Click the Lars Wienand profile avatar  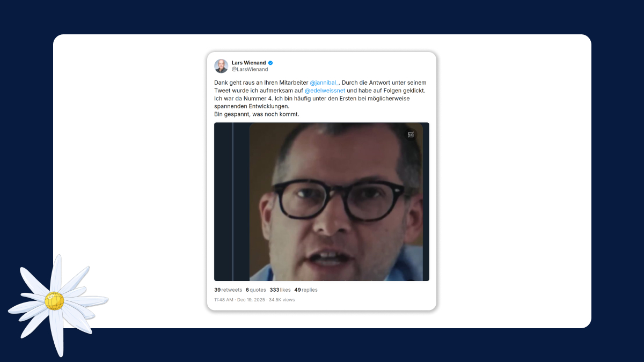(x=221, y=66)
